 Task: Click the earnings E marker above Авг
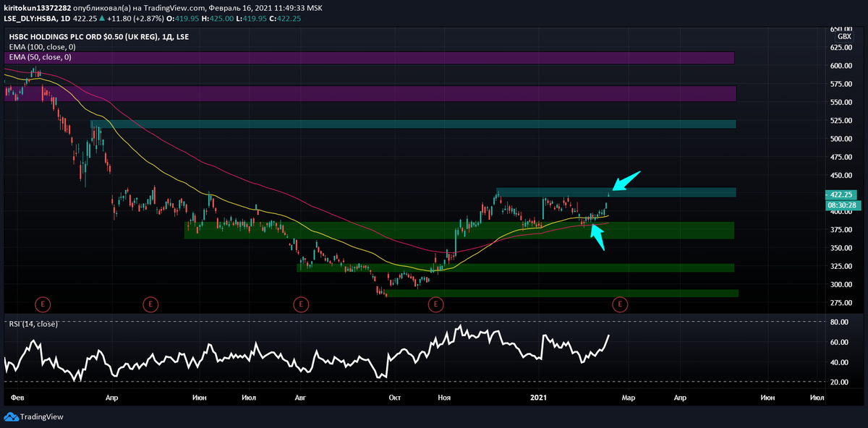coord(301,304)
